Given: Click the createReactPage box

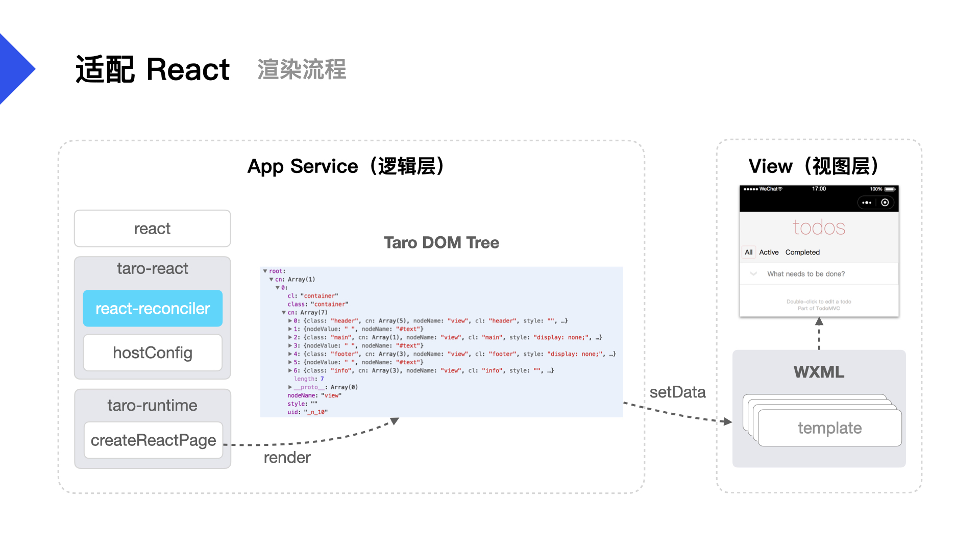Looking at the screenshot, I should tap(153, 440).
